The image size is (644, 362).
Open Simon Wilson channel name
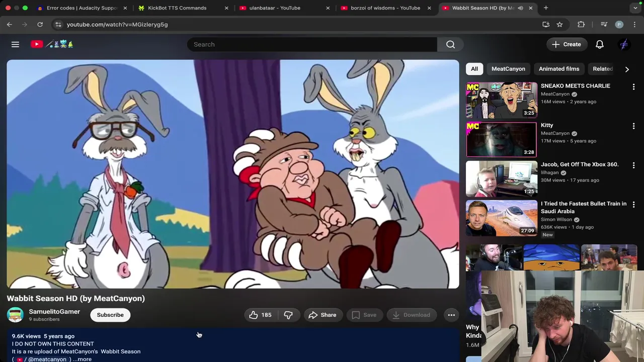coord(556,219)
